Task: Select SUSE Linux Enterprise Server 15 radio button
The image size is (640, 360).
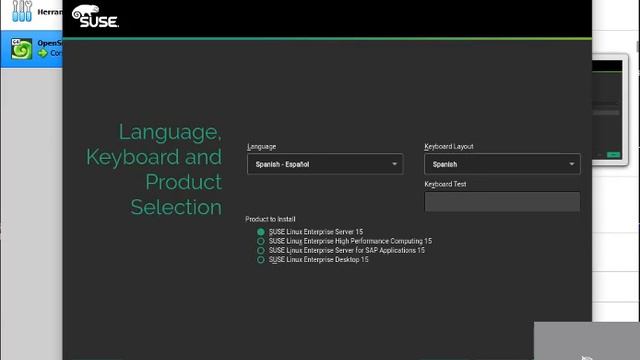Action: [261, 232]
